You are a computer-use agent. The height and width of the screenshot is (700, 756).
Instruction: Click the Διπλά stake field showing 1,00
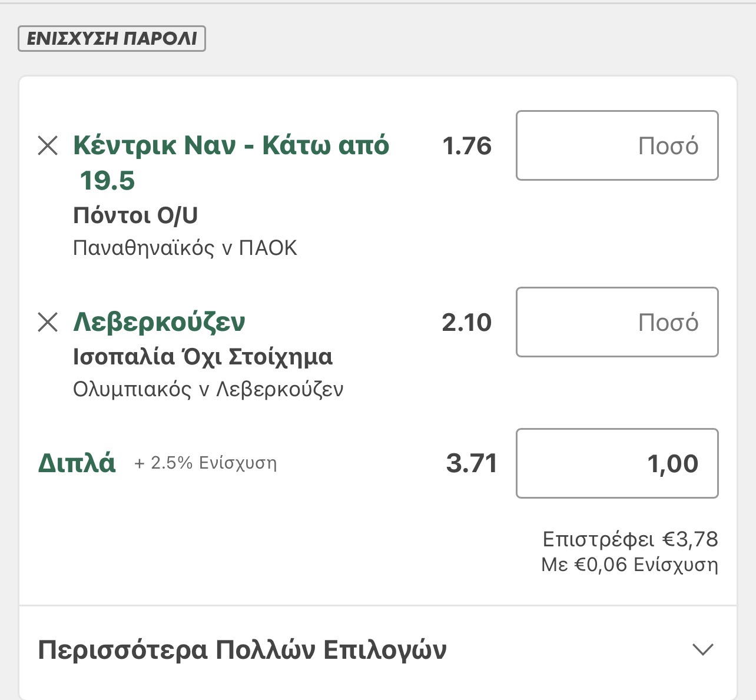[616, 463]
